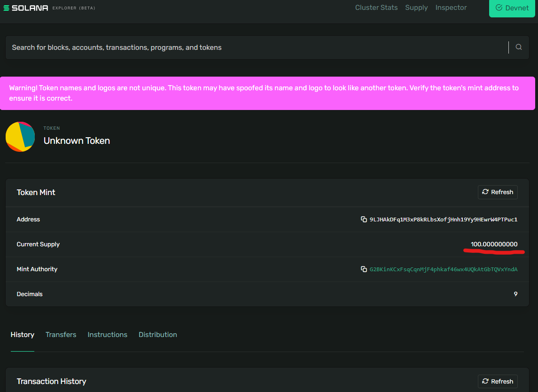The height and width of the screenshot is (392, 538).
Task: Click the Transaction History card title
Action: (x=52, y=381)
